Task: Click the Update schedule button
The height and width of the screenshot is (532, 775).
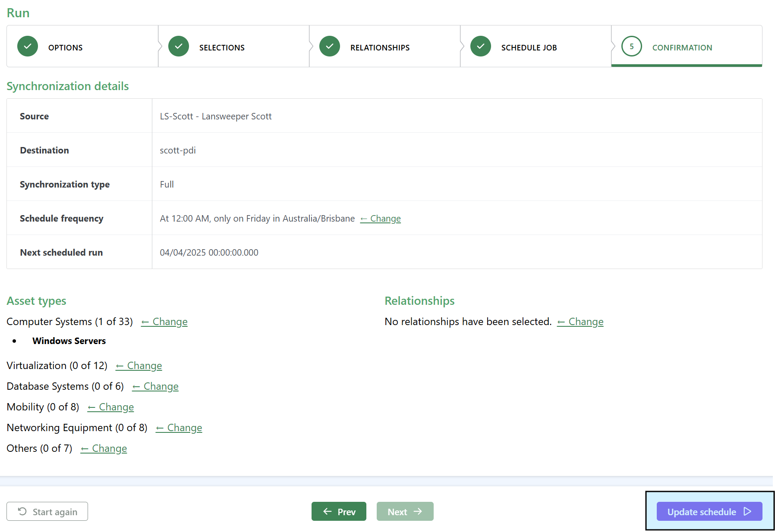Action: 709,511
